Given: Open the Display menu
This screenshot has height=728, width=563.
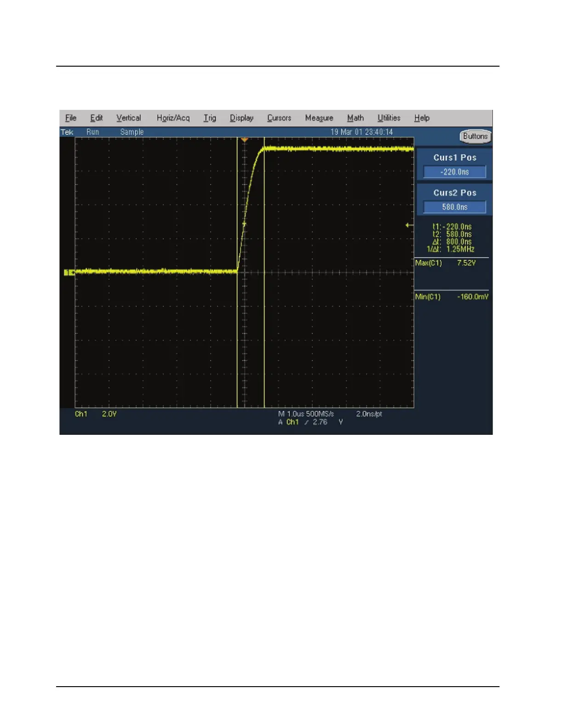Looking at the screenshot, I should (x=241, y=118).
